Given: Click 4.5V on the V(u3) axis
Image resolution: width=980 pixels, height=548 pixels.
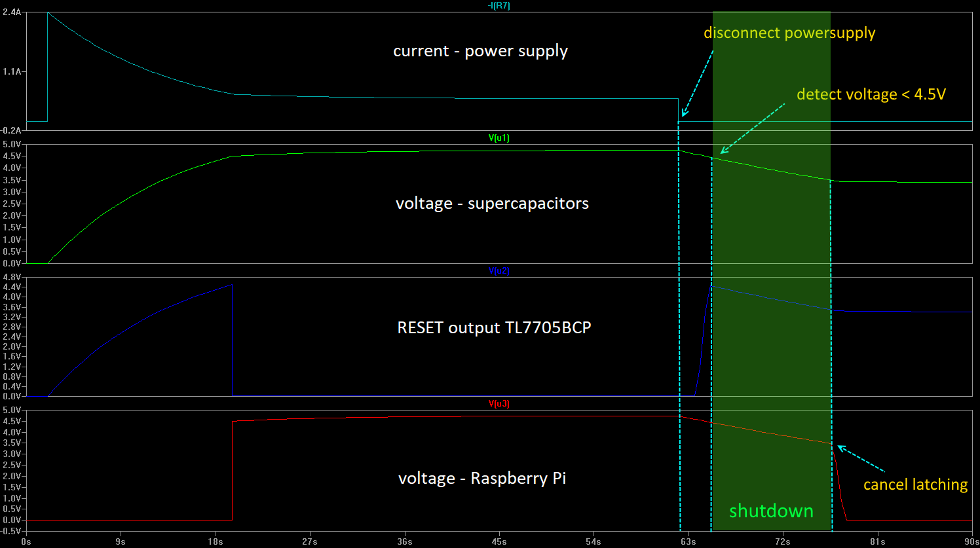Looking at the screenshot, I should pos(12,421).
